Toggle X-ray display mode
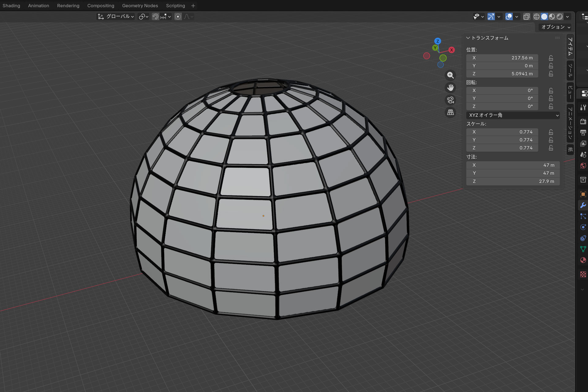Screen dimensions: 588x392 click(526, 17)
